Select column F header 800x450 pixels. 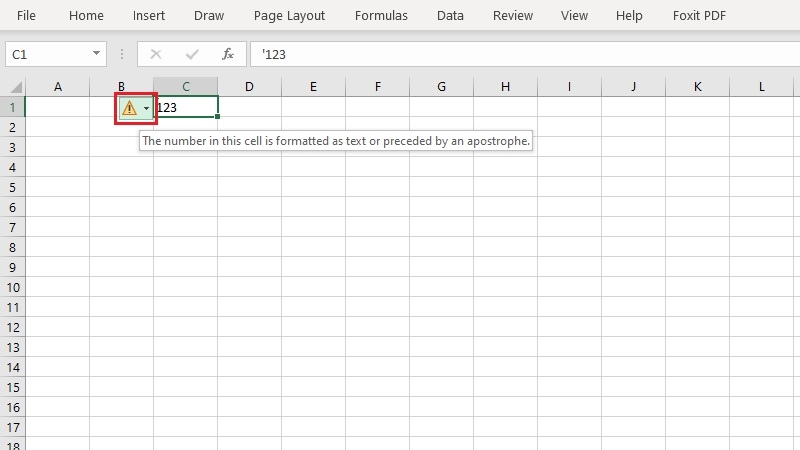pos(378,87)
